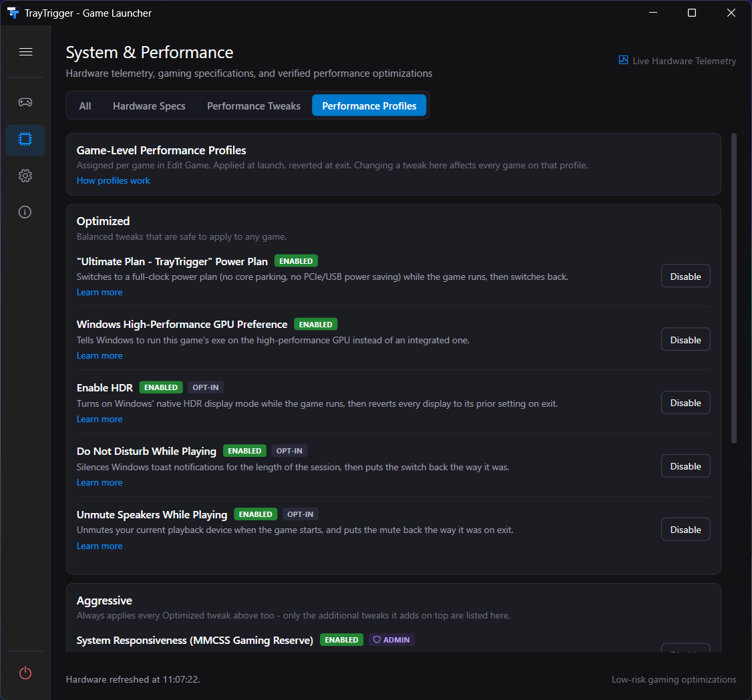Click the Do Not Disturb While Playing title
This screenshot has width=752, height=700.
[x=146, y=451]
